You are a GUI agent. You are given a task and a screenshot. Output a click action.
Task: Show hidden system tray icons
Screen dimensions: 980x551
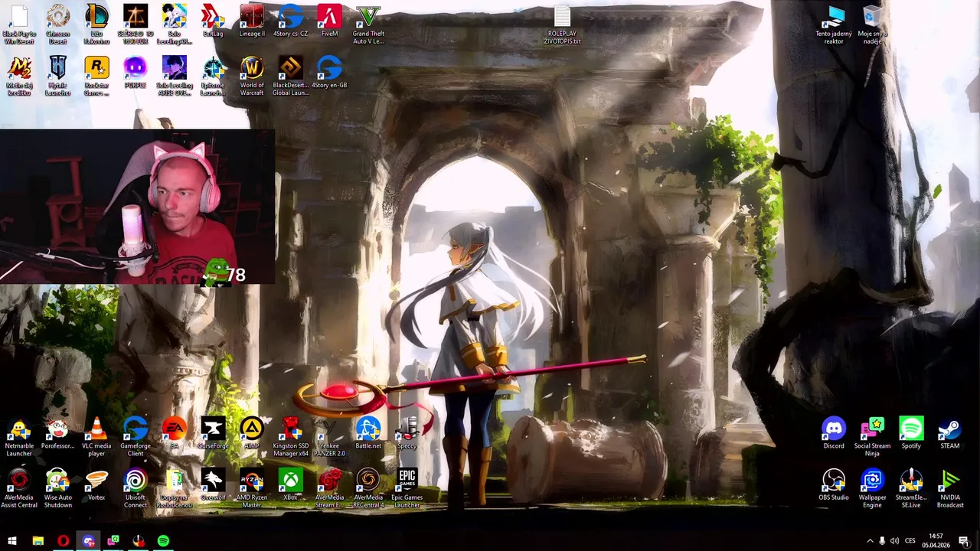pos(870,541)
